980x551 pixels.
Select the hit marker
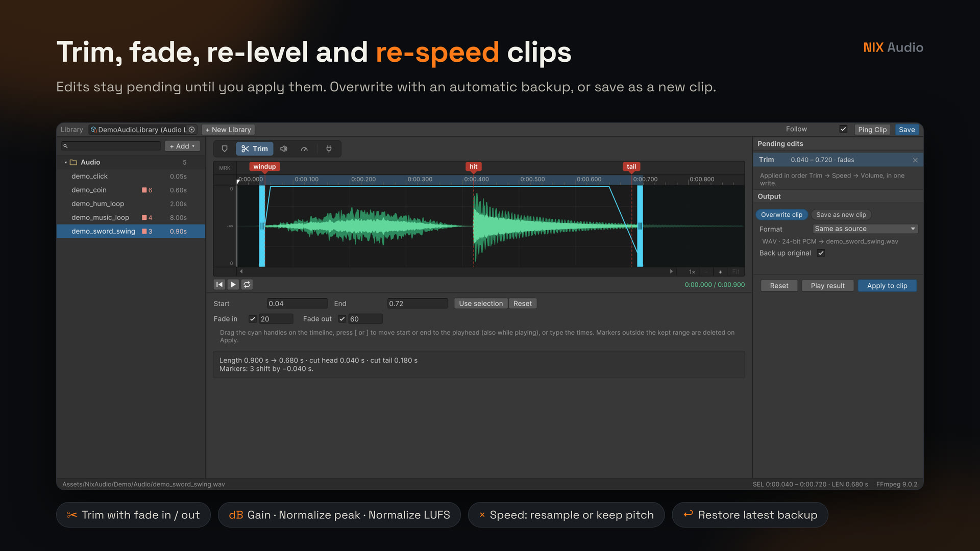point(473,167)
